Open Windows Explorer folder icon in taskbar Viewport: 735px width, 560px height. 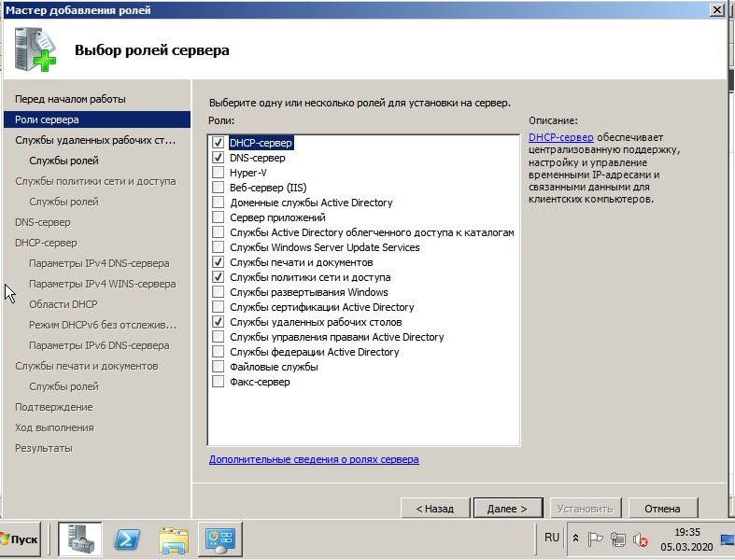click(174, 539)
